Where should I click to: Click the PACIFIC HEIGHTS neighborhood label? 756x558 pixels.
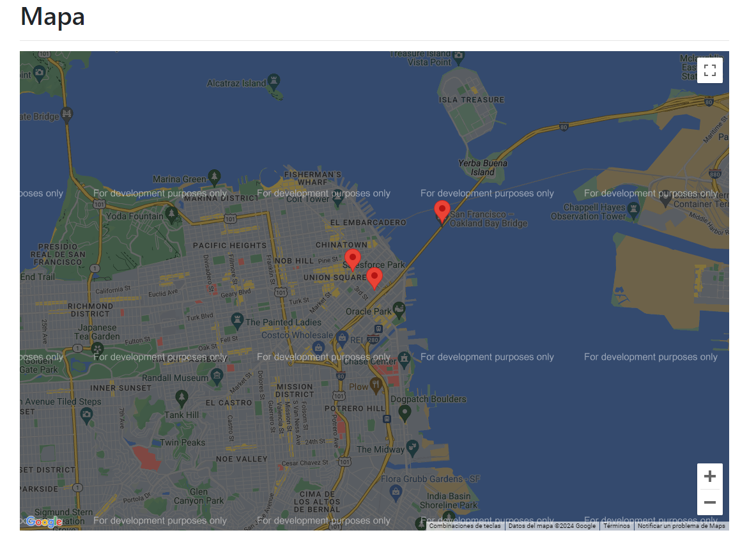229,245
